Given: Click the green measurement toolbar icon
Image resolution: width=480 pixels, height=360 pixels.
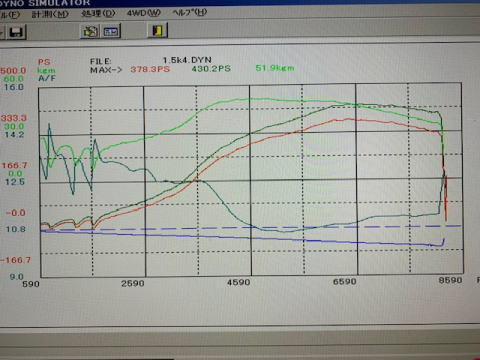Looking at the screenshot, I should tap(90, 31).
